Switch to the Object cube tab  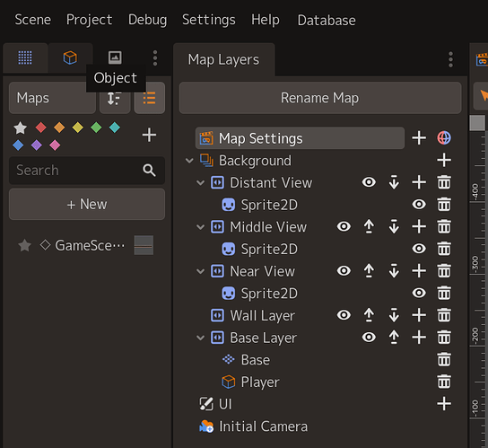[70, 57]
